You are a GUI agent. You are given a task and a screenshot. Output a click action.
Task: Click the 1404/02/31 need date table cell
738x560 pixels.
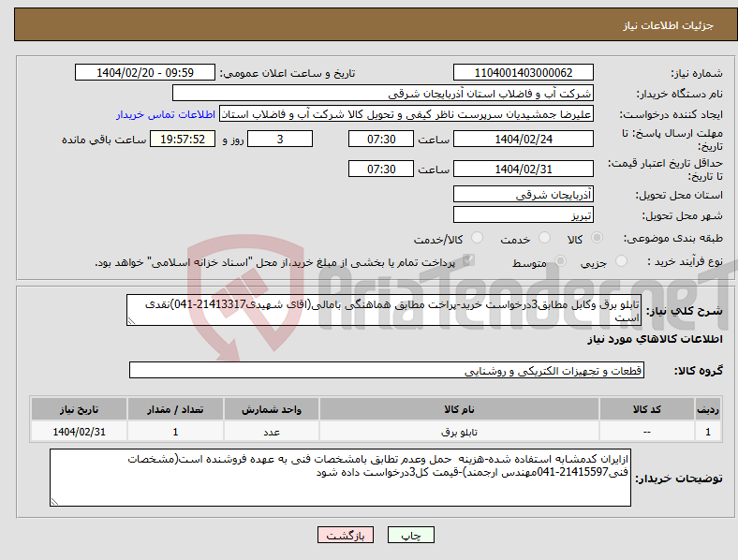pos(79,432)
